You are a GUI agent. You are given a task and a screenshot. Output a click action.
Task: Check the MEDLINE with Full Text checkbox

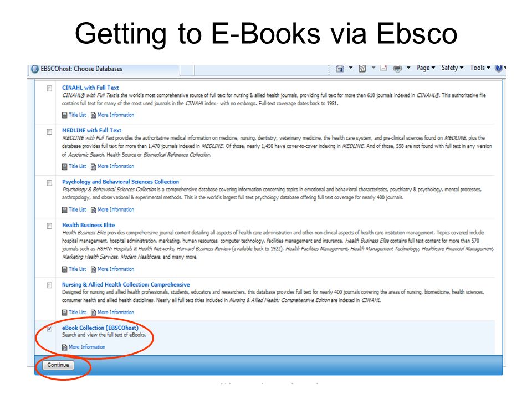tap(49, 132)
